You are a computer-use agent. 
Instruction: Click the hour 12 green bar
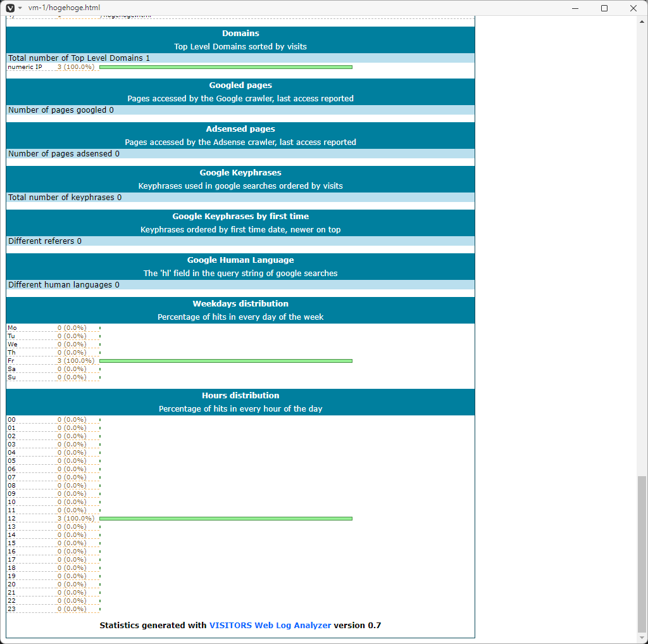click(226, 518)
